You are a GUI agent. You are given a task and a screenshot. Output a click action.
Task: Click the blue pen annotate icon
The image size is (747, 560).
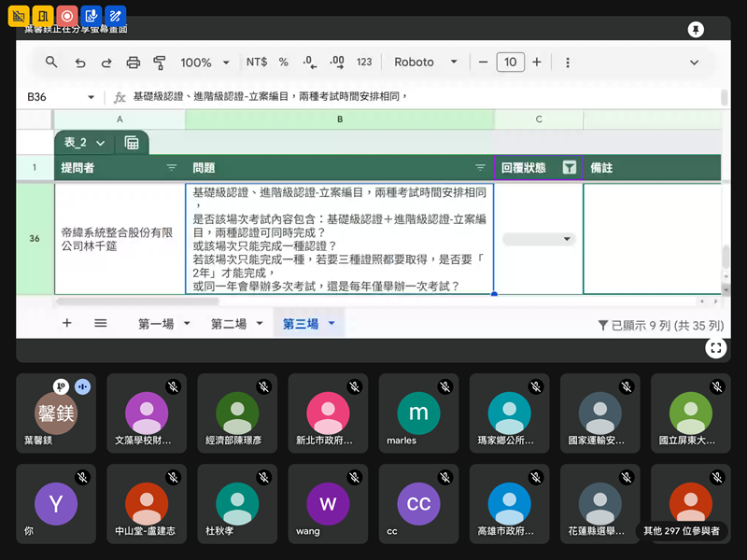[115, 17]
